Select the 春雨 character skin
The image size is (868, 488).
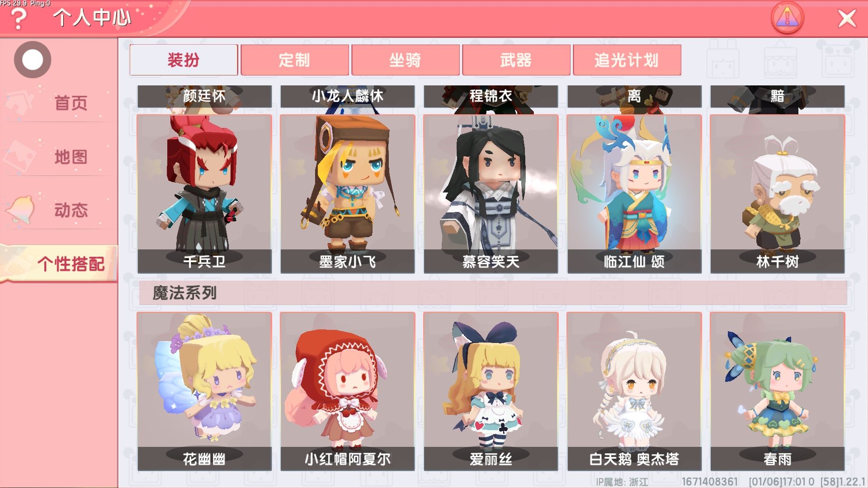pos(778,391)
